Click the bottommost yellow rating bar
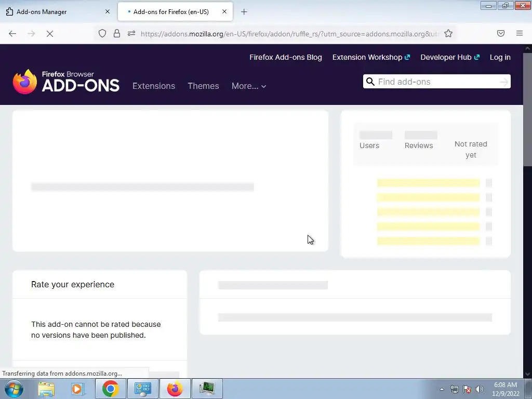The image size is (532, 399). pyautogui.click(x=428, y=241)
